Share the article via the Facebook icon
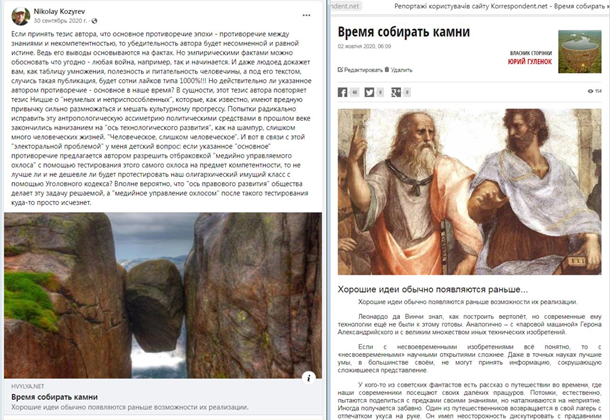 pyautogui.click(x=343, y=92)
